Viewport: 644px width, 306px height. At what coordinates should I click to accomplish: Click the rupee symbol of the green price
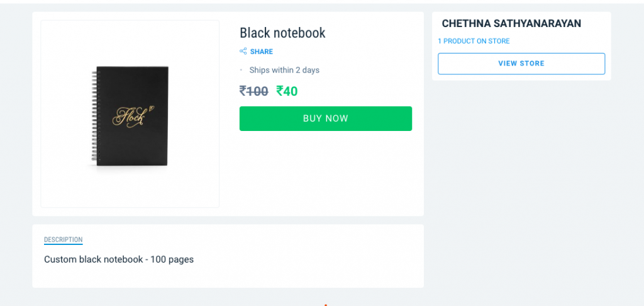point(280,91)
